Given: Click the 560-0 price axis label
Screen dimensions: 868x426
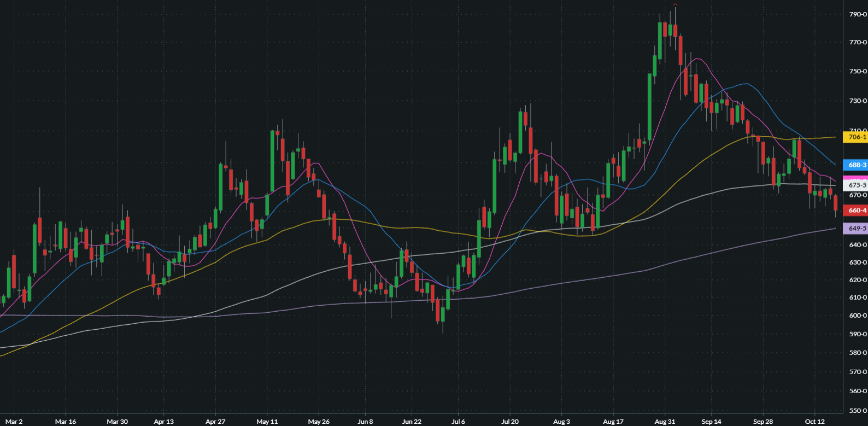Looking at the screenshot, I should (858, 391).
